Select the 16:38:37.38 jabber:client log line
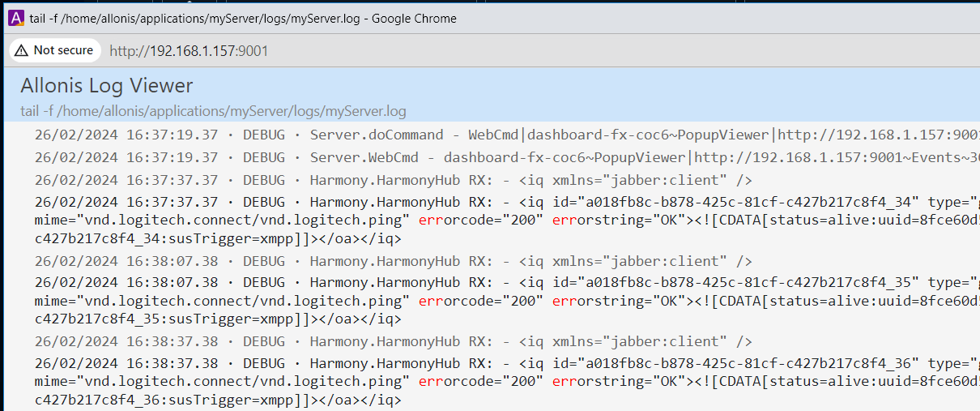Viewport: 980px width, 411px height. click(x=394, y=341)
